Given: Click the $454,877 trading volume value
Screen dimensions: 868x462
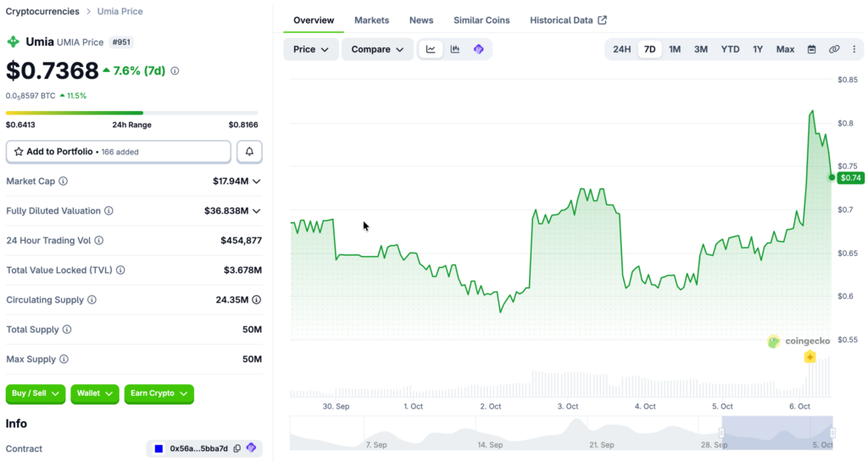Looking at the screenshot, I should 241,240.
